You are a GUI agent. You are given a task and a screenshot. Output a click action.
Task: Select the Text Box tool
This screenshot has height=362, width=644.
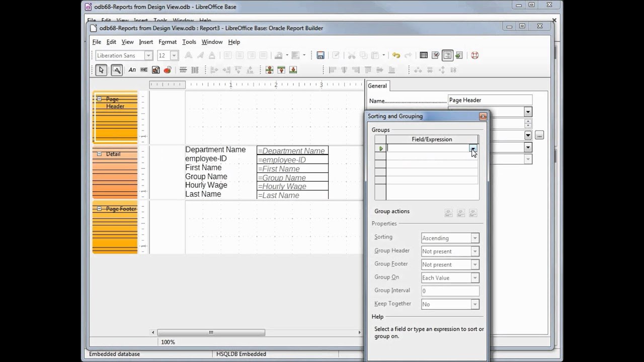pos(144,70)
